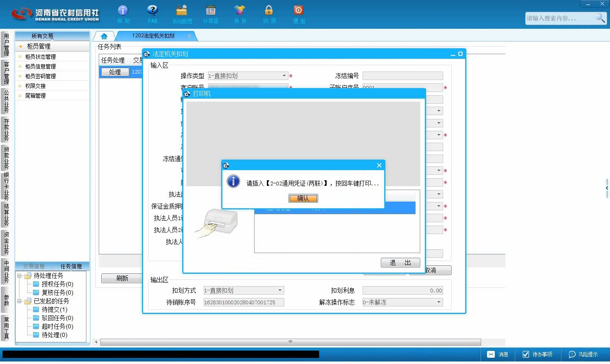Open 待办事项 in the status bar
Screen dimensions: 610x364
tap(537, 354)
